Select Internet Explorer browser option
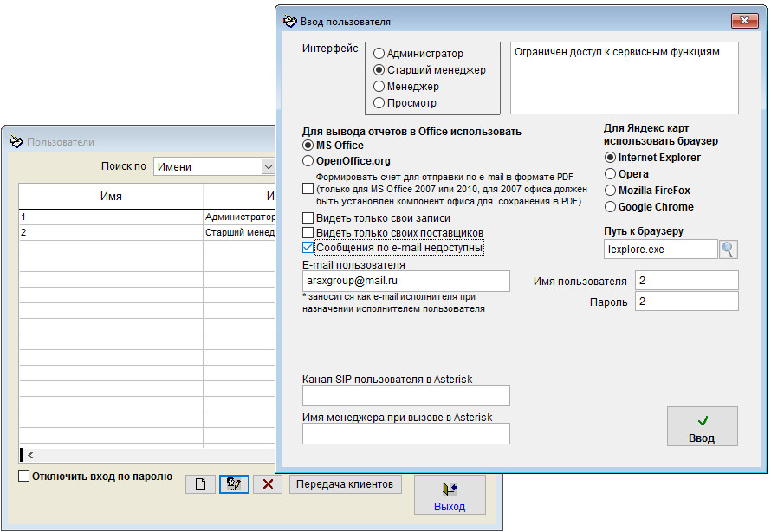771x532 pixels. [610, 158]
